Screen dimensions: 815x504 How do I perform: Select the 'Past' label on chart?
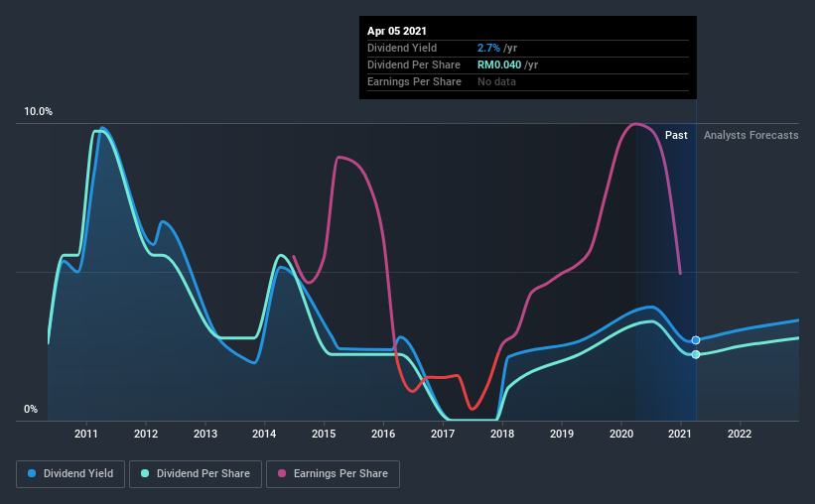tap(676, 135)
